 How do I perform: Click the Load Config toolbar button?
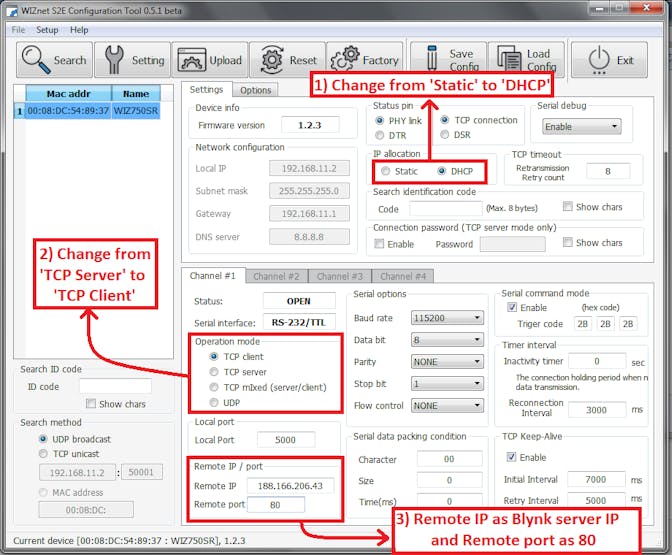click(527, 60)
